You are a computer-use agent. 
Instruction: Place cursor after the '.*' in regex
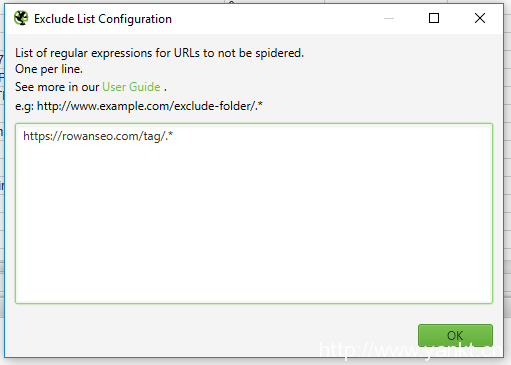click(x=174, y=136)
